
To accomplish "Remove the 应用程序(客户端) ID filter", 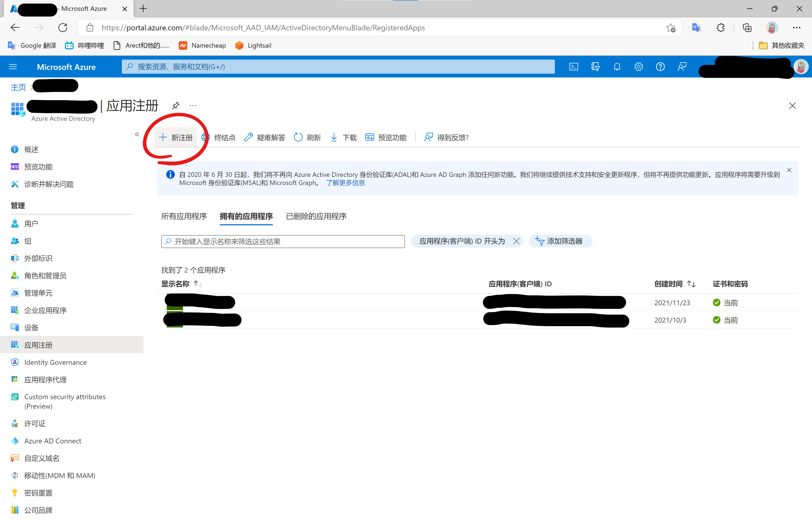I will 516,241.
